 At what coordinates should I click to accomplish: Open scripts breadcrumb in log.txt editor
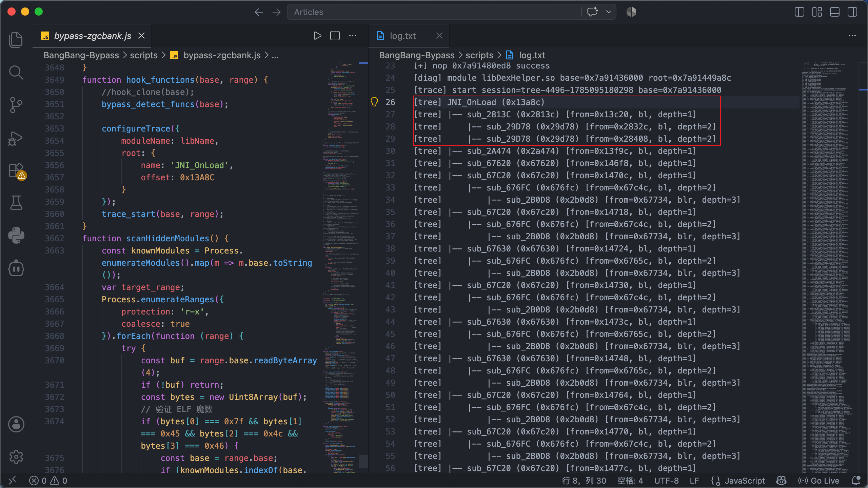(x=479, y=55)
